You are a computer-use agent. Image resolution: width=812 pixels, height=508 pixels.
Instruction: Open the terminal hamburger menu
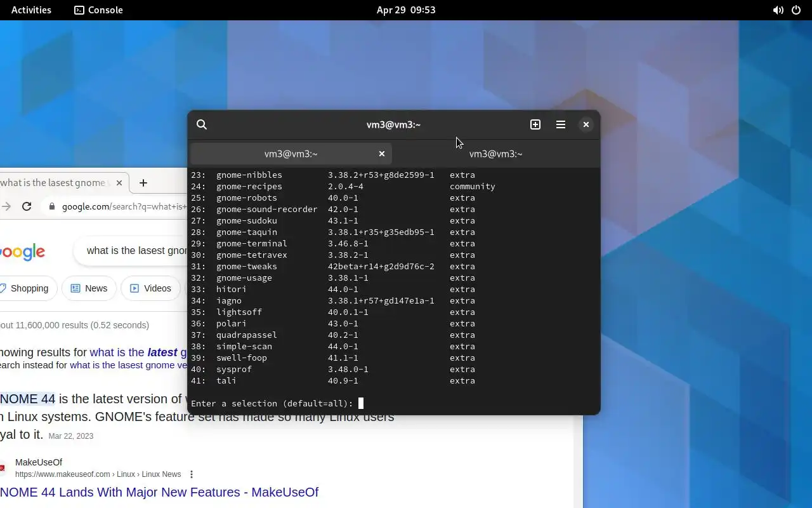point(561,124)
